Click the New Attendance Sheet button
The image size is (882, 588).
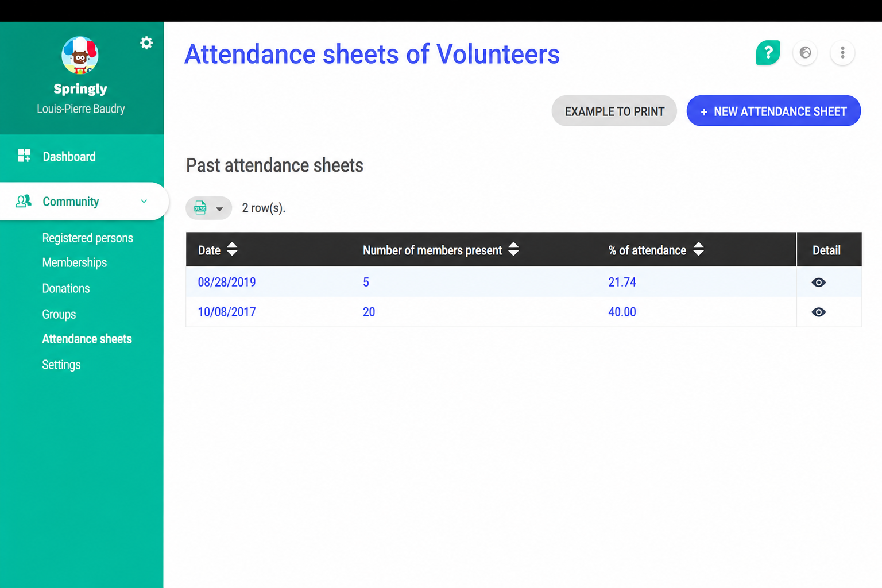pos(773,111)
